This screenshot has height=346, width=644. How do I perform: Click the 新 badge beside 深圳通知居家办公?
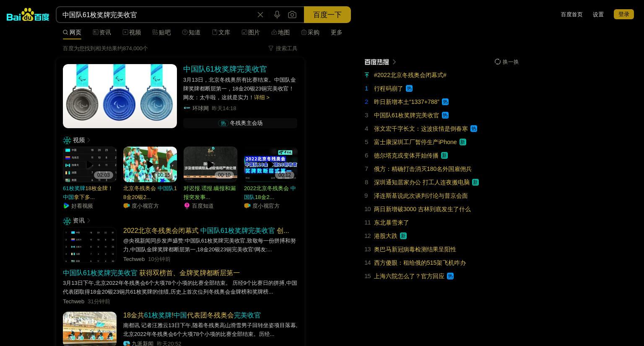475,182
